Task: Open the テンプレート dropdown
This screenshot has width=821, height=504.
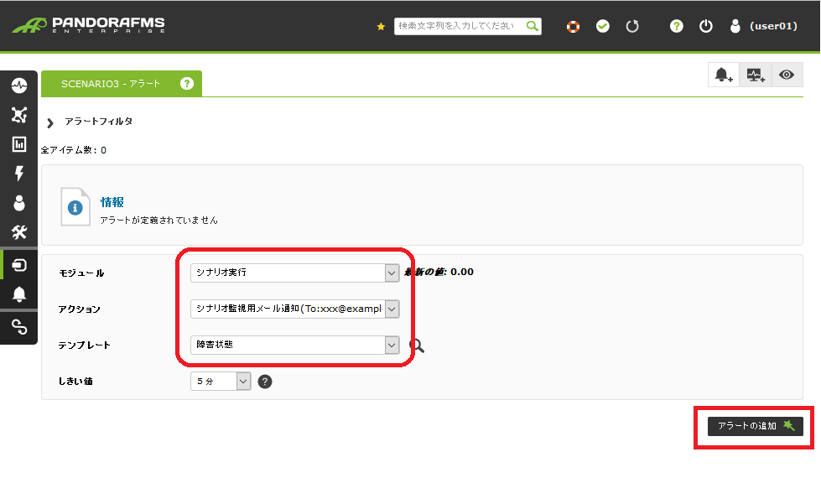Action: [x=295, y=345]
